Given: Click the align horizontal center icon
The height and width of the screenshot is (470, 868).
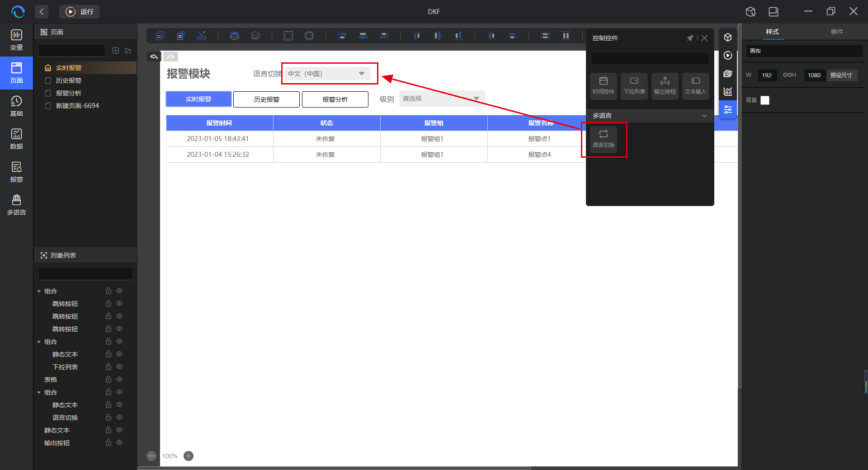Looking at the screenshot, I should tap(363, 36).
